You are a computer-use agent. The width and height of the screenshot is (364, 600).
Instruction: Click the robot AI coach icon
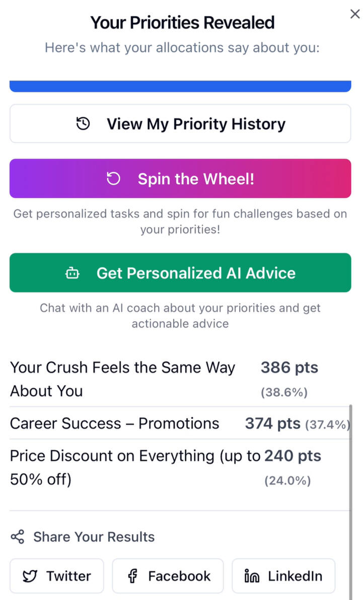click(x=72, y=273)
